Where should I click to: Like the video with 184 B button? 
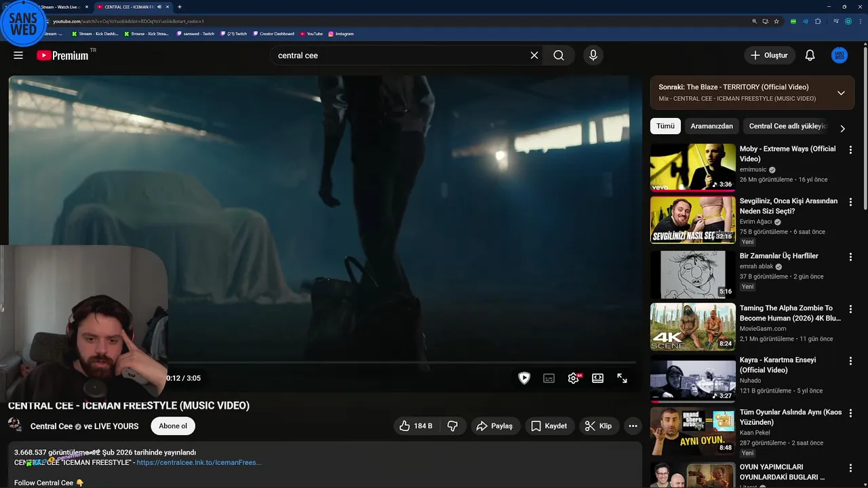point(416,426)
